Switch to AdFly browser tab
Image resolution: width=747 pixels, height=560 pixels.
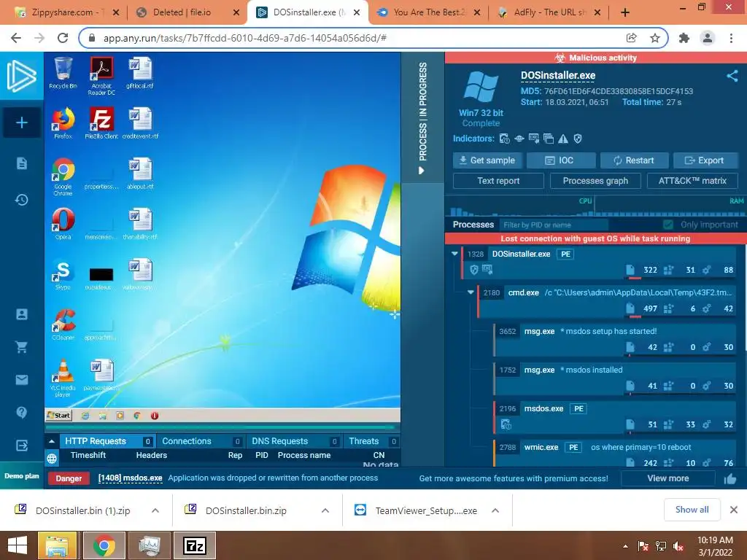click(550, 12)
